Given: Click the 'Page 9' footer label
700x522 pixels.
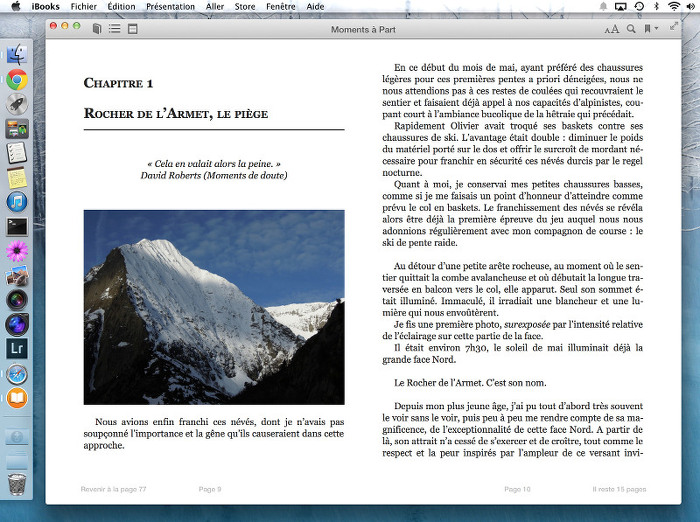Looking at the screenshot, I should coord(210,489).
